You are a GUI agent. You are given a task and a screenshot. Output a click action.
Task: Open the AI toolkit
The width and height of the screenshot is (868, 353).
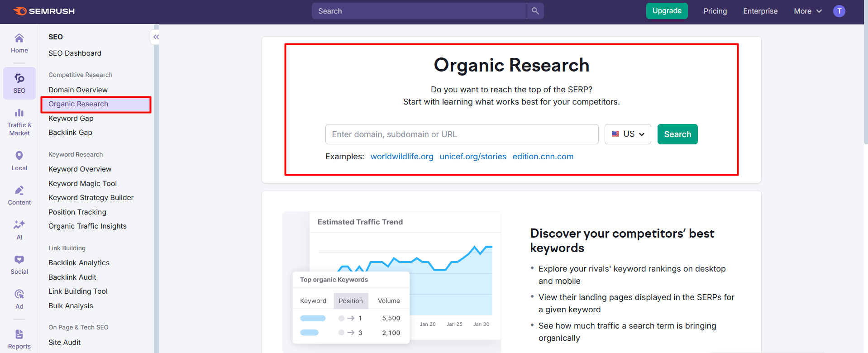(19, 230)
